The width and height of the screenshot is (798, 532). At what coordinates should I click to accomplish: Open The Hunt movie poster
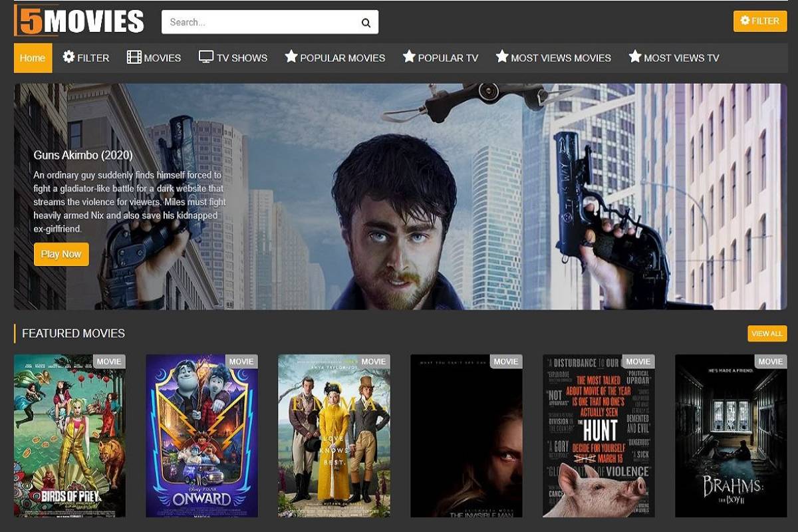pos(598,436)
